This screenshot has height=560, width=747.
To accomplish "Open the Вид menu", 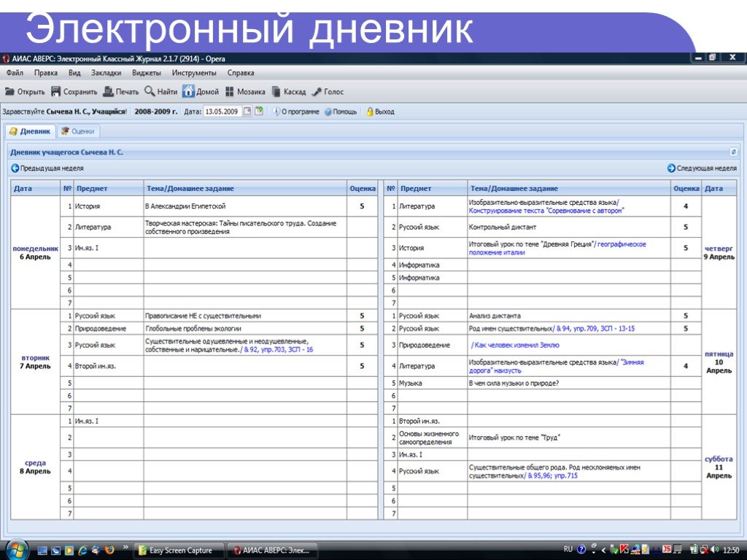I will pos(74,73).
